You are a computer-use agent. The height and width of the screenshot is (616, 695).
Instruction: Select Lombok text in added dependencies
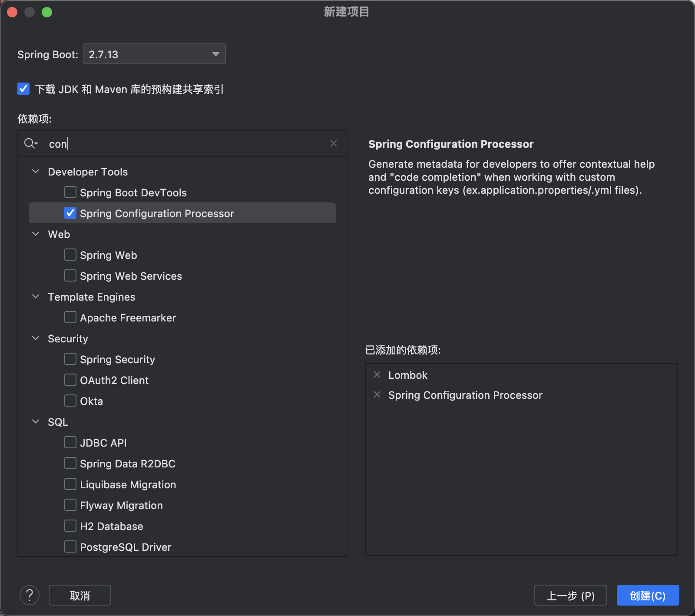(408, 375)
